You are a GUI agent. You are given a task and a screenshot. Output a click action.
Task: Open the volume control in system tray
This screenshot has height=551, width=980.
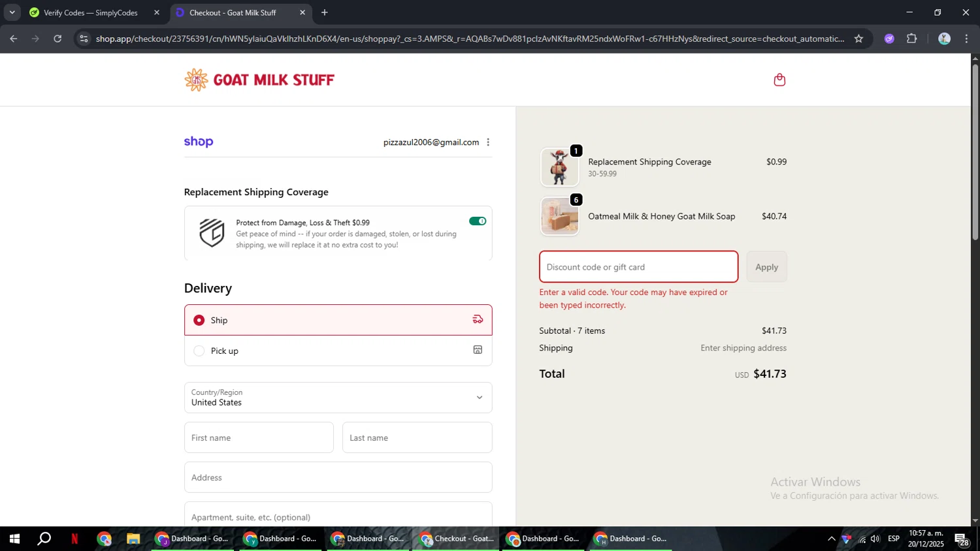[x=875, y=539]
